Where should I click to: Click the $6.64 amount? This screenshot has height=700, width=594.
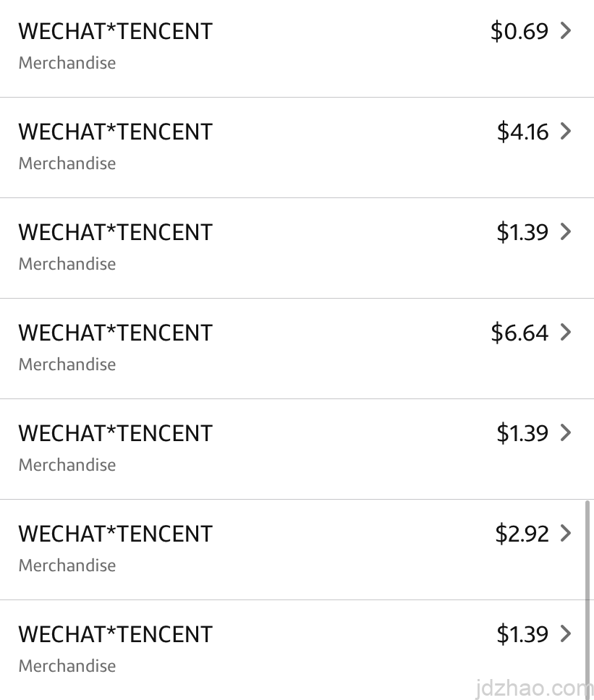pyautogui.click(x=519, y=333)
